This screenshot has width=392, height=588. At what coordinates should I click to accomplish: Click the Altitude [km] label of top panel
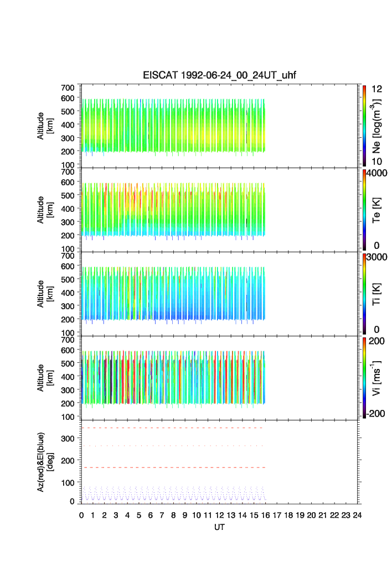[45, 126]
